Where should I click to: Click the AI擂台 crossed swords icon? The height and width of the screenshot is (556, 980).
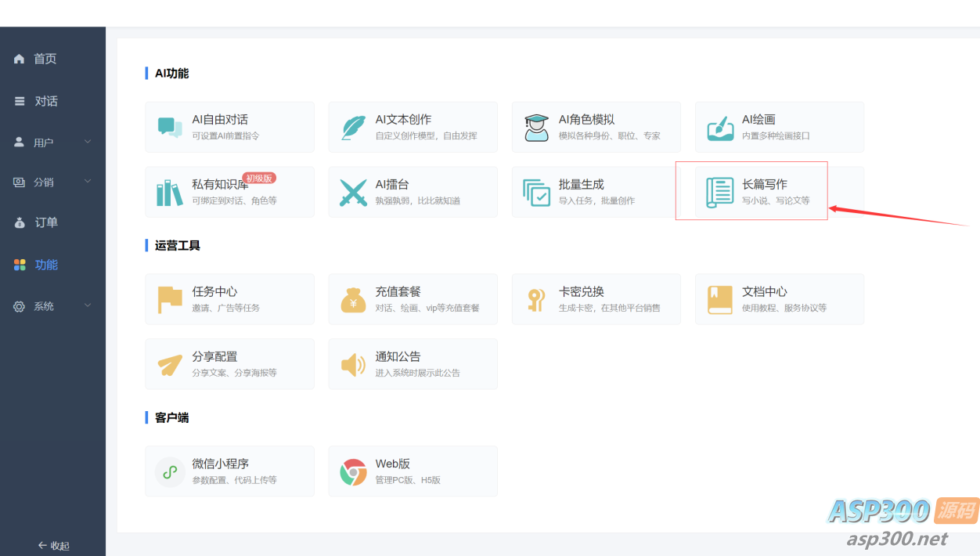click(x=353, y=193)
